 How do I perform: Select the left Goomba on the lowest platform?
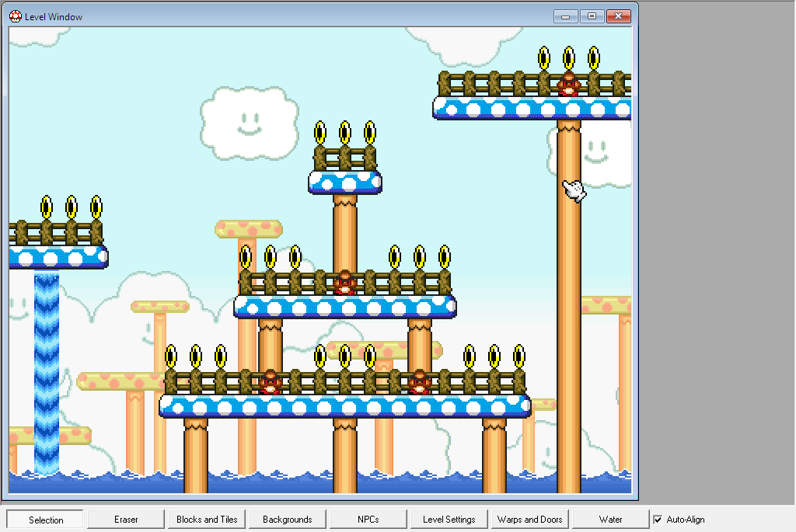270,382
